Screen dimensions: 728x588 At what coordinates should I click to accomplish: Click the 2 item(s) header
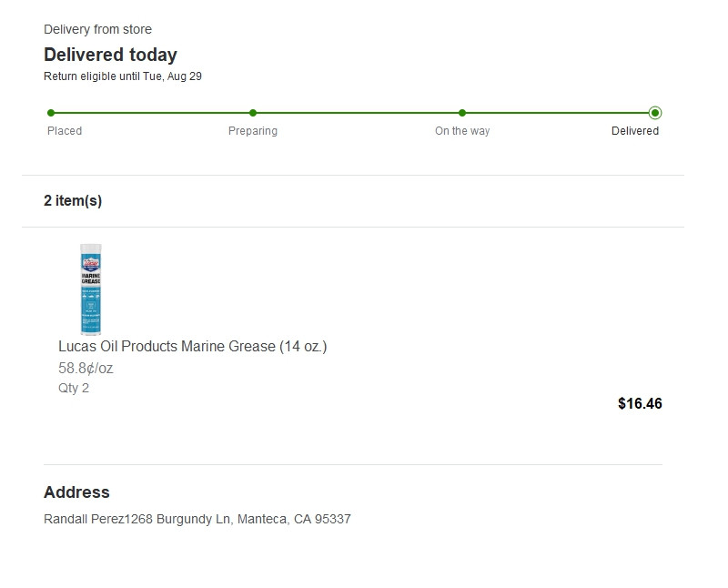[73, 200]
